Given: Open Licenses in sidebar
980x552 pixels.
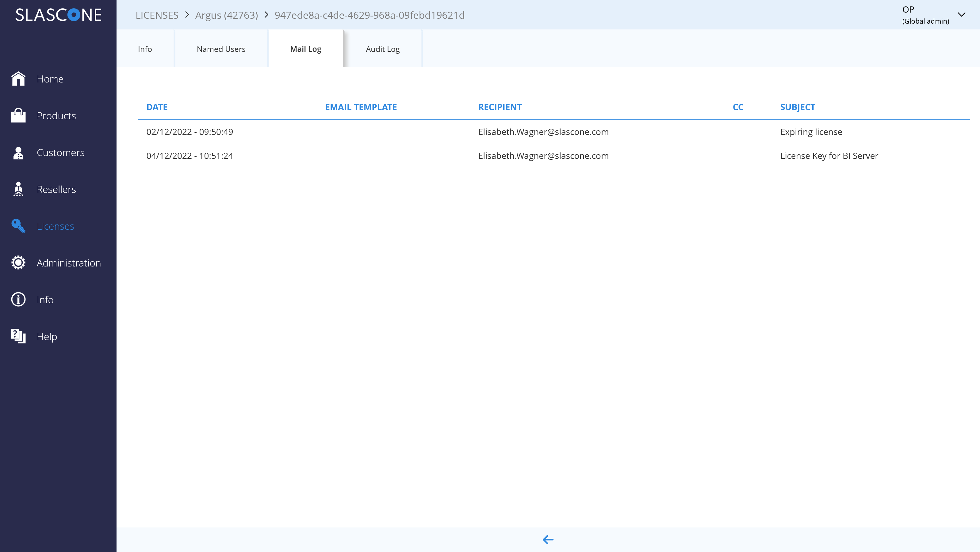Looking at the screenshot, I should [56, 226].
